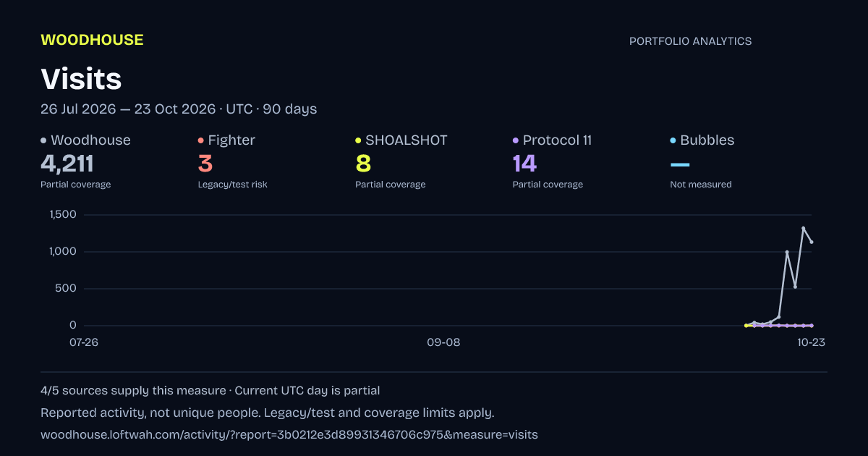Click the 07-26 x-axis label
The width and height of the screenshot is (868, 456).
pyautogui.click(x=83, y=342)
